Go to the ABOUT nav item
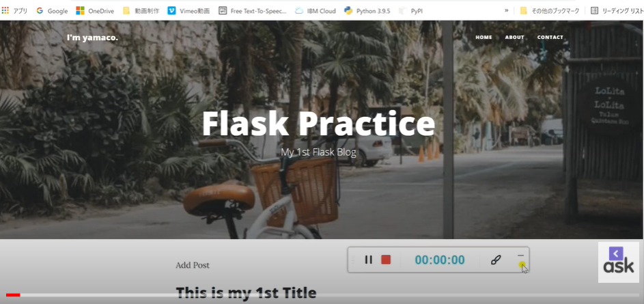This screenshot has height=304, width=644. 515,38
